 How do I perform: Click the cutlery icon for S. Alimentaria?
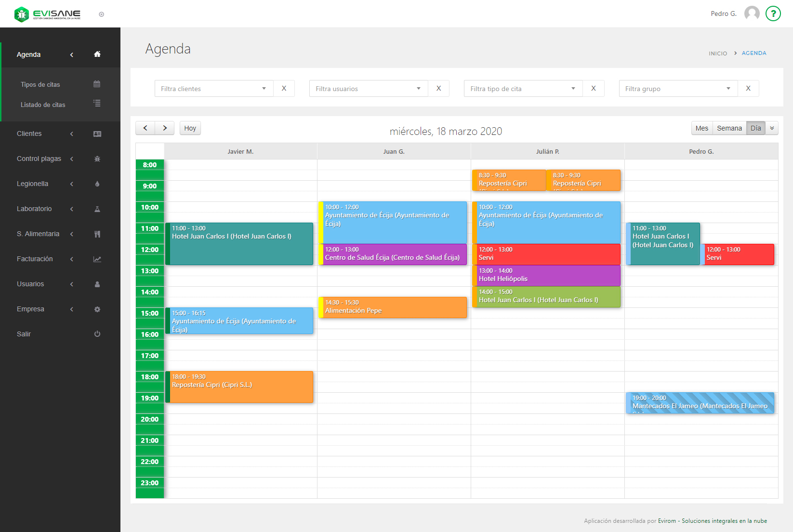point(97,234)
